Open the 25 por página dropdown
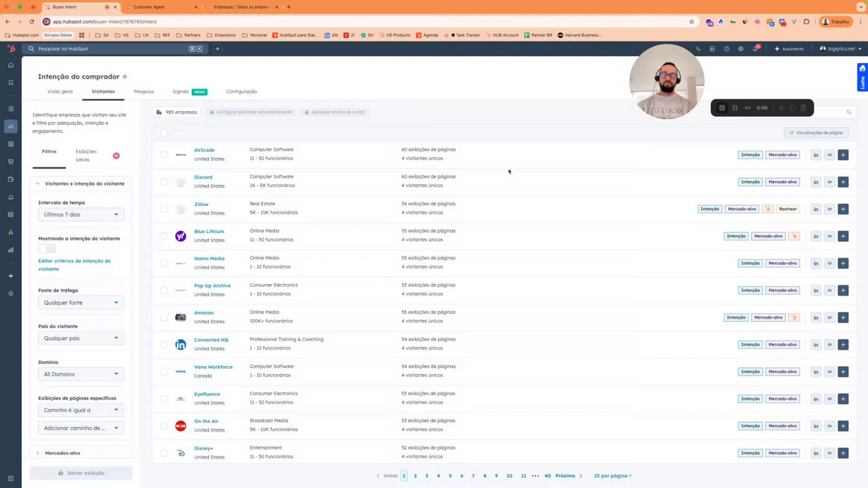This screenshot has height=488, width=868. pyautogui.click(x=612, y=476)
